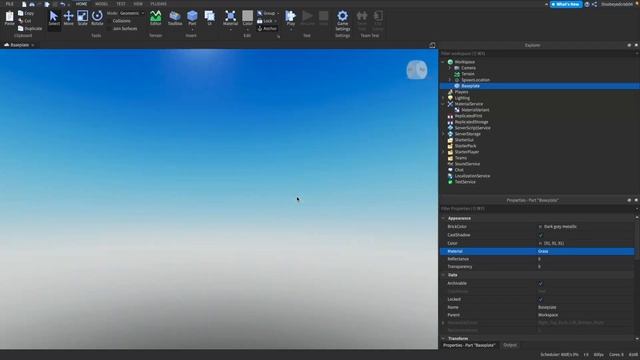Screen dimensions: 640x360
Task: Click the Paste clipboard icon
Action: [x=9, y=18]
